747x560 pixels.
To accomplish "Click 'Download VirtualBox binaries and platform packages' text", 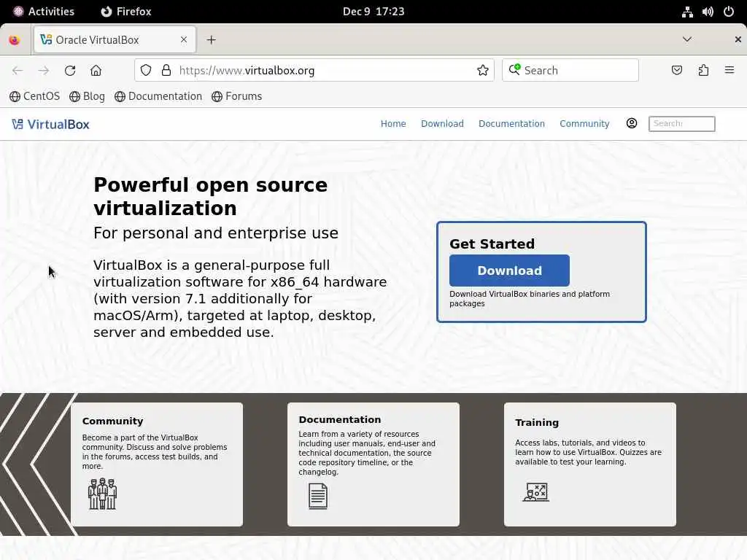I will pyautogui.click(x=530, y=298).
